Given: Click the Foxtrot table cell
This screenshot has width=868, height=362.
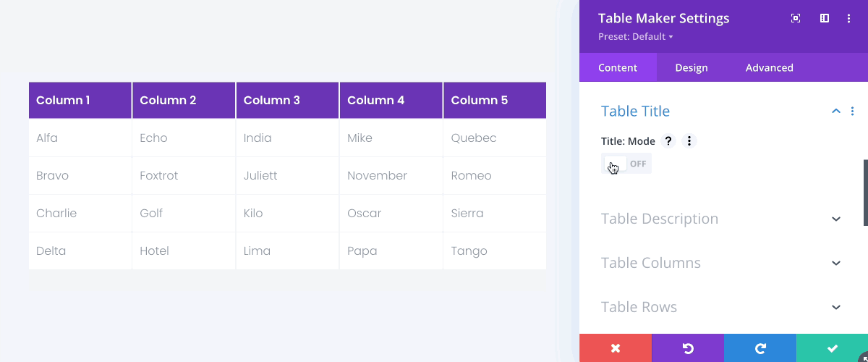Looking at the screenshot, I should point(184,176).
